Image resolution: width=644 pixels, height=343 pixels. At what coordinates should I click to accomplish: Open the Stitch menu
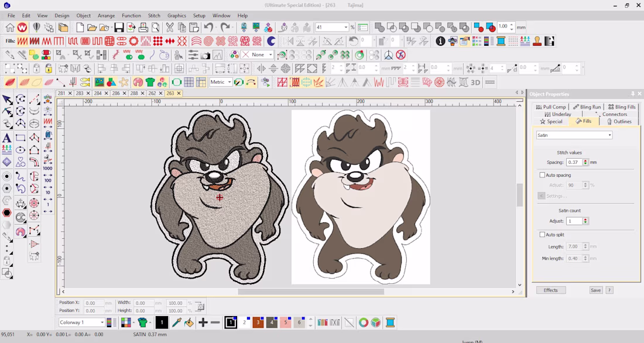pos(154,16)
